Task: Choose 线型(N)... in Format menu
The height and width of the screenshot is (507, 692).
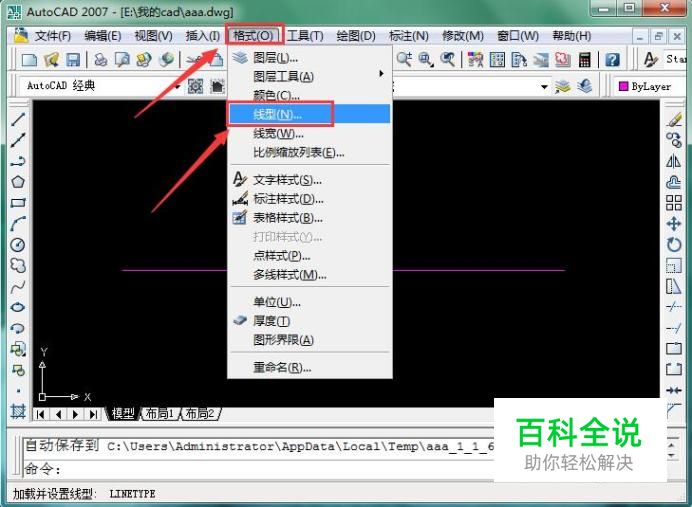Action: click(309, 114)
